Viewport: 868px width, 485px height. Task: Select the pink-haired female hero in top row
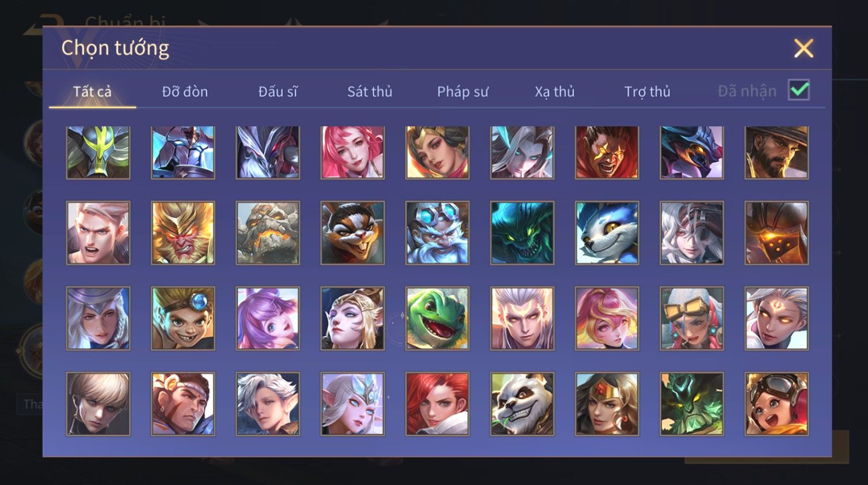click(352, 152)
